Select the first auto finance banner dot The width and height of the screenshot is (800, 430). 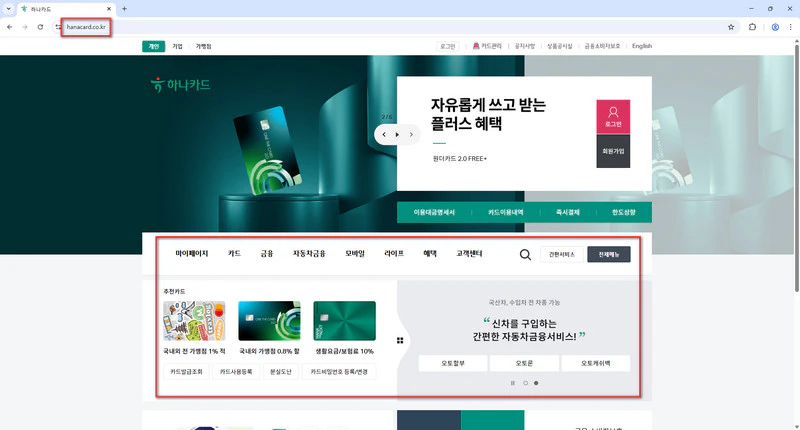[526, 383]
